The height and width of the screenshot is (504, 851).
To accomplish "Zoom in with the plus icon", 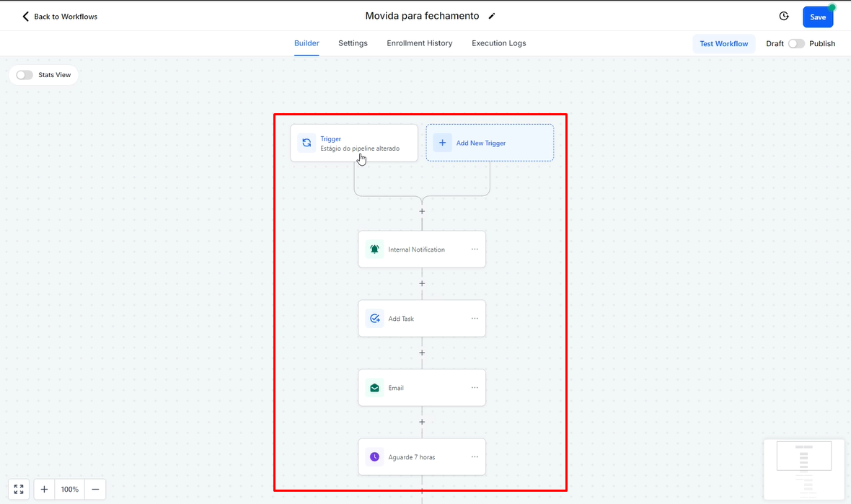I will click(45, 490).
